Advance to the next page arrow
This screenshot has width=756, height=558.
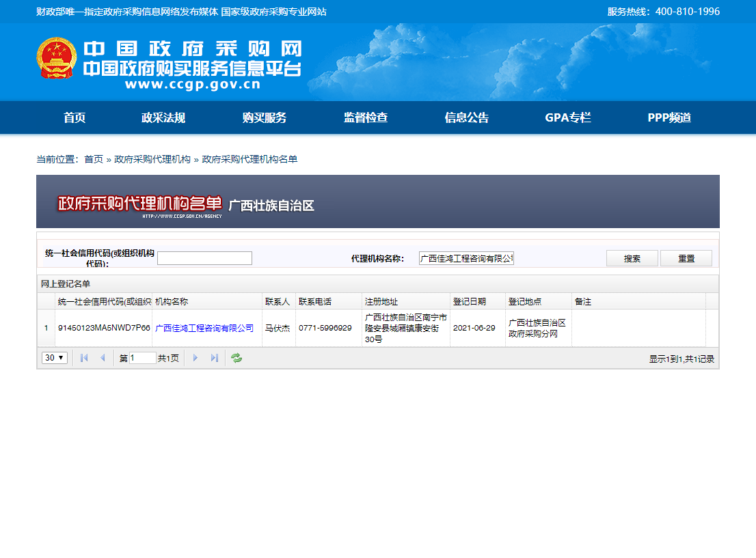tap(195, 357)
